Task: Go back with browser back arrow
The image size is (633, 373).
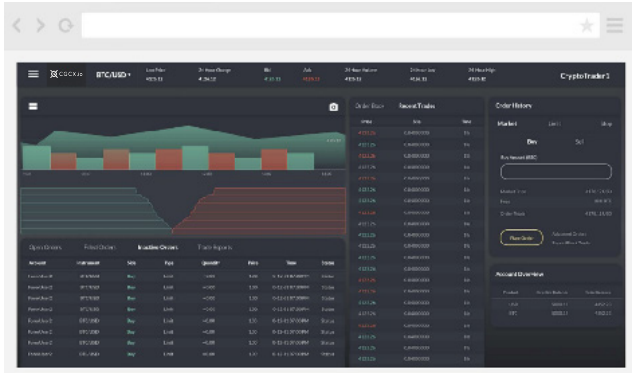Action: [17, 25]
